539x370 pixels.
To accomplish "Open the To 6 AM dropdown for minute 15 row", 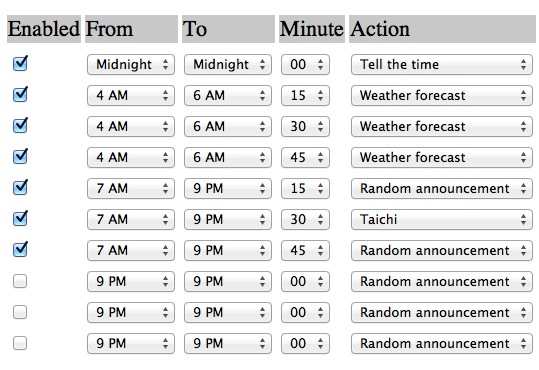I will tap(228, 96).
